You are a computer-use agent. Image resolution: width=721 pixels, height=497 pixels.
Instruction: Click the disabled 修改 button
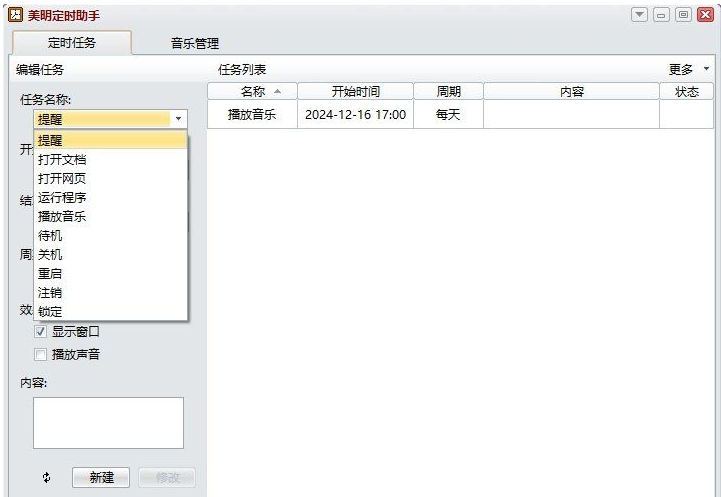pos(167,478)
